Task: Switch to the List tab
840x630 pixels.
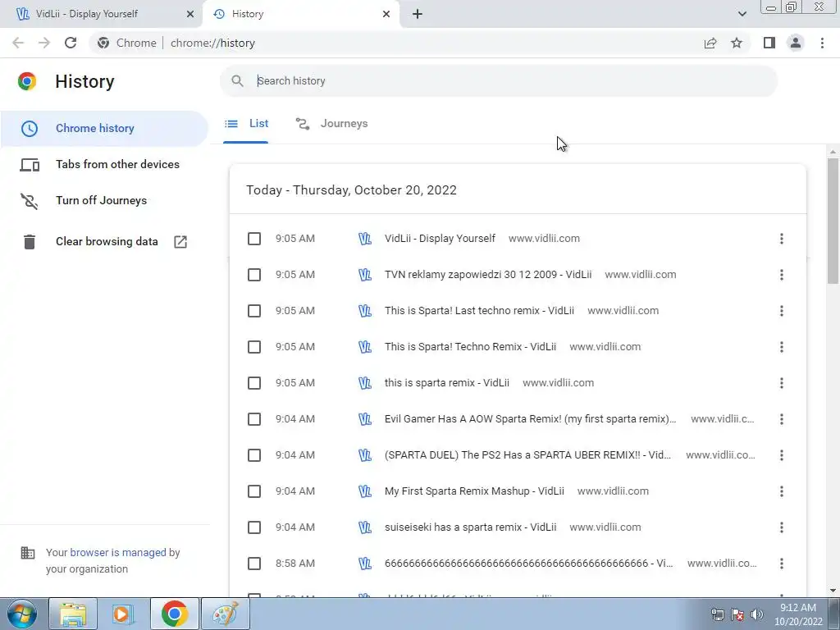Action: [246, 124]
